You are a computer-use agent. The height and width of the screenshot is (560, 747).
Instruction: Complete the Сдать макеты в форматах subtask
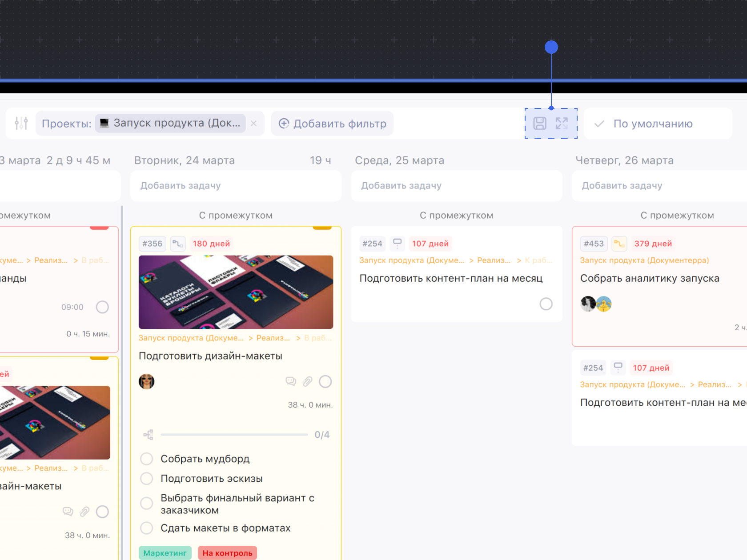(x=147, y=528)
